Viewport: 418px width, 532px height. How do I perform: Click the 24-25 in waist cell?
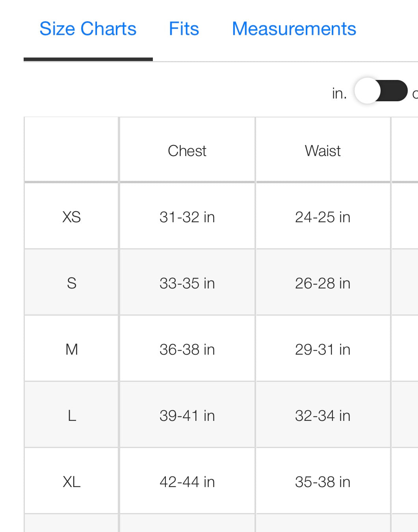click(323, 217)
